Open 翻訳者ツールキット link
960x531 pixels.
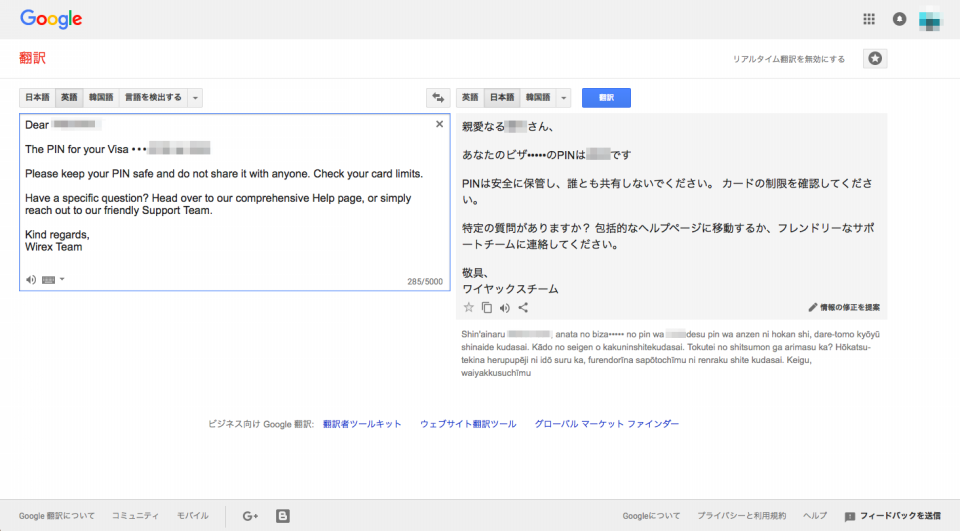(362, 424)
